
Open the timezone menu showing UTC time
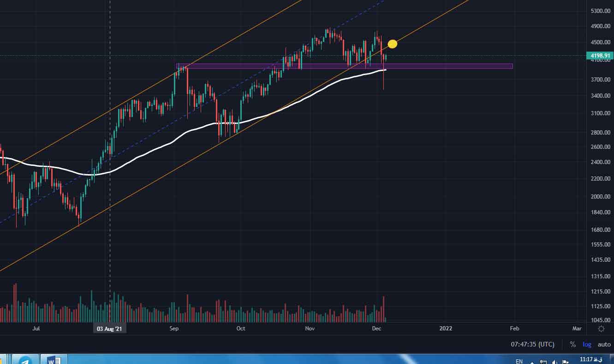[532, 344]
